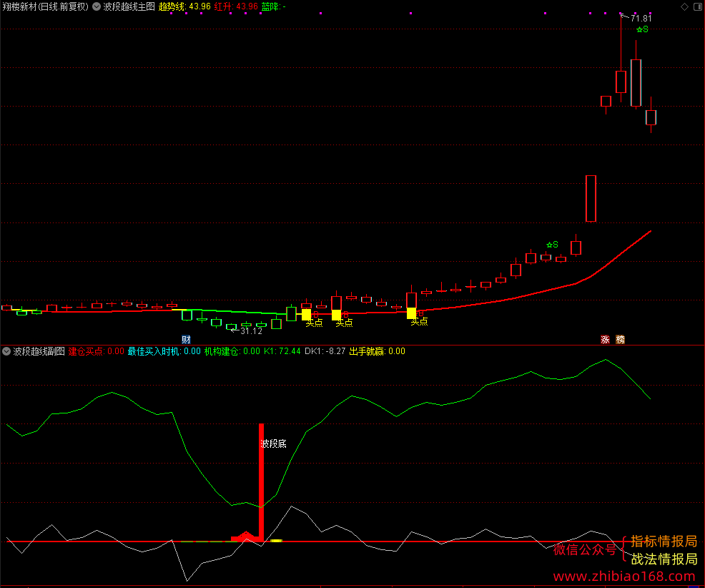Click the 红升: 43.96 readout
The width and height of the screenshot is (705, 588).
(236, 6)
